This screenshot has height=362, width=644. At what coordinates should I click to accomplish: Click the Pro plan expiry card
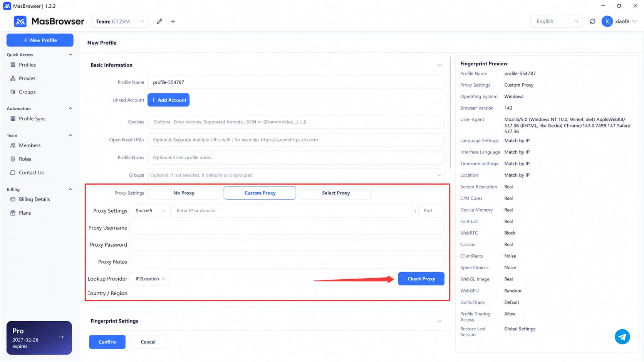(x=39, y=338)
